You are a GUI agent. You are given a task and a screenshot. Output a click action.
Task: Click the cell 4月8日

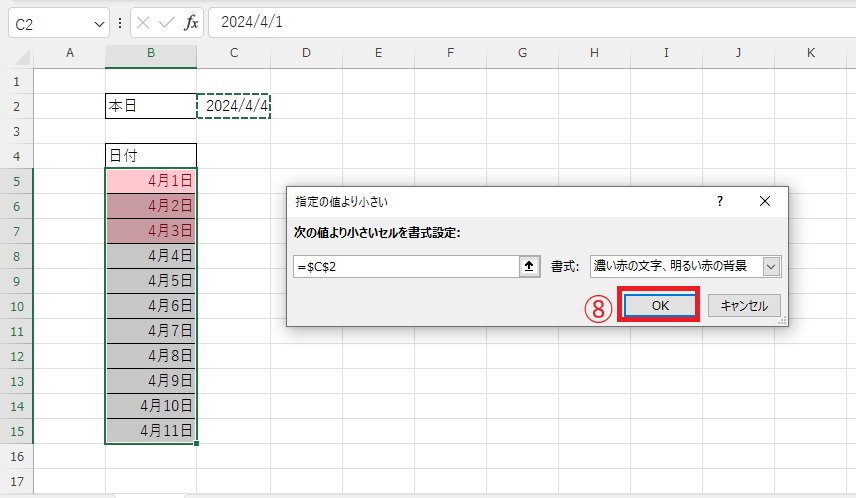click(151, 357)
